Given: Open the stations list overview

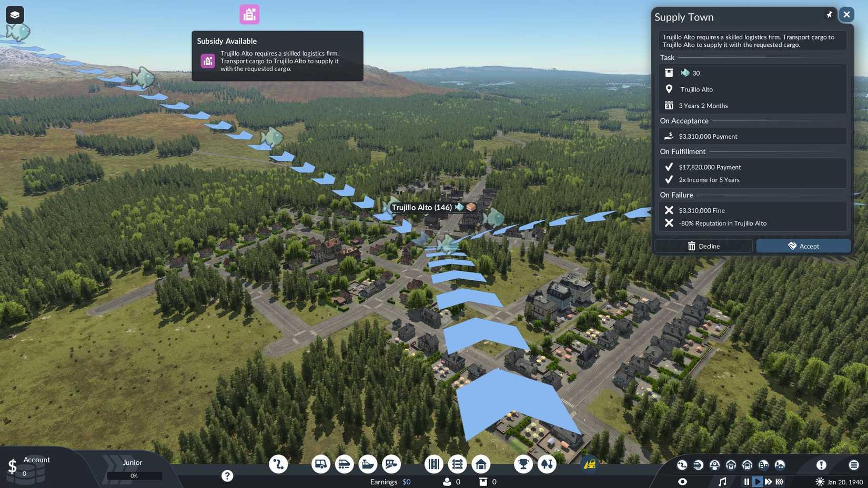Looking at the screenshot, I should [x=714, y=465].
